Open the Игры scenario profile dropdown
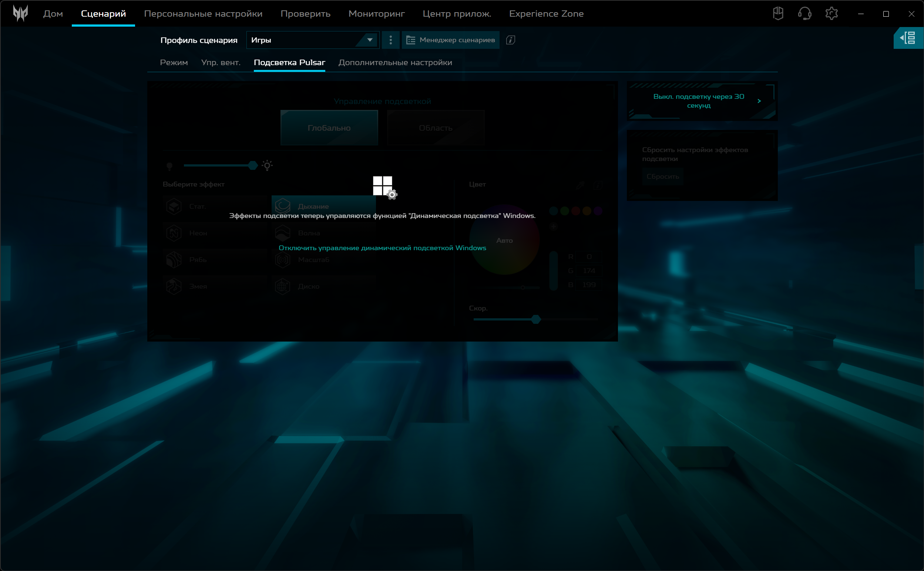 (x=312, y=40)
